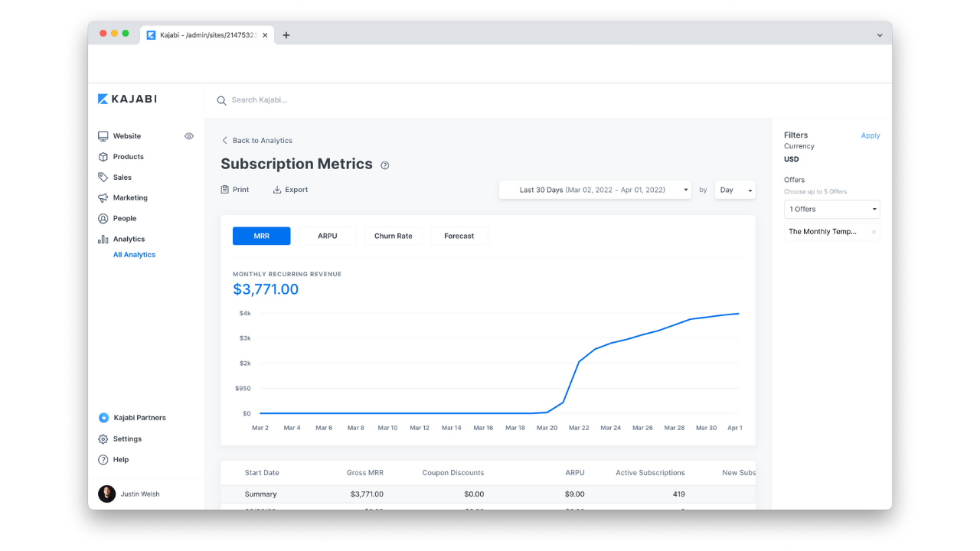Click the large $3,771.00 MRR value
This screenshot has height=551, width=980.
266,289
